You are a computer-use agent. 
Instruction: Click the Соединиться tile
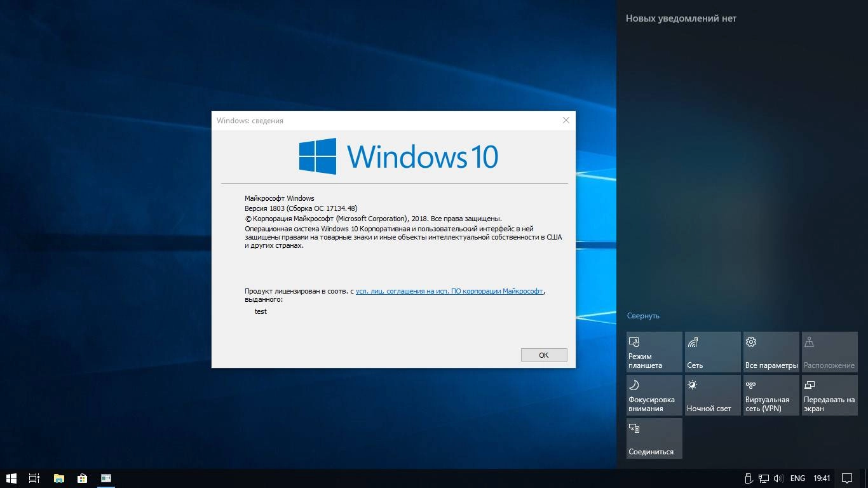click(654, 438)
